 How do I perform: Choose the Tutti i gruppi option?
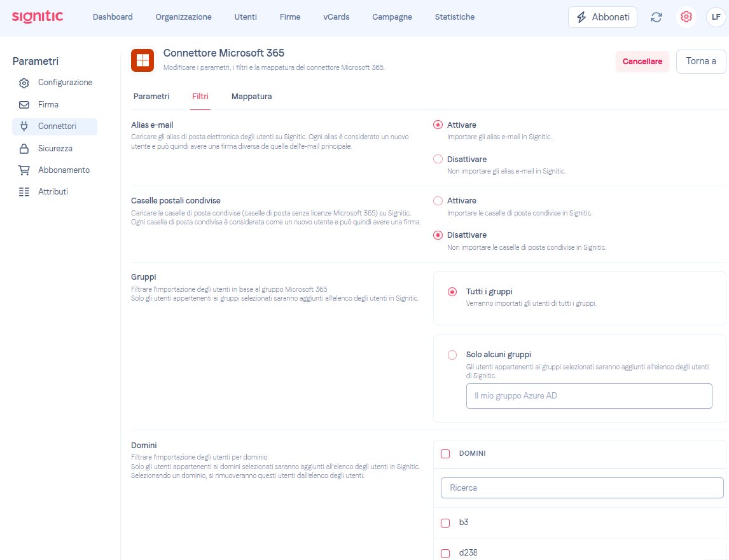pyautogui.click(x=452, y=292)
